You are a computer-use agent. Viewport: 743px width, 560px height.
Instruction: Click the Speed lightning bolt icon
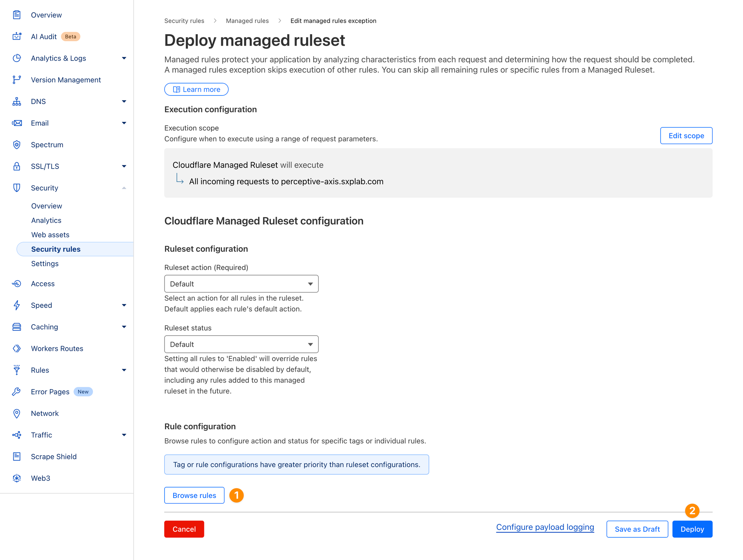[x=17, y=305]
